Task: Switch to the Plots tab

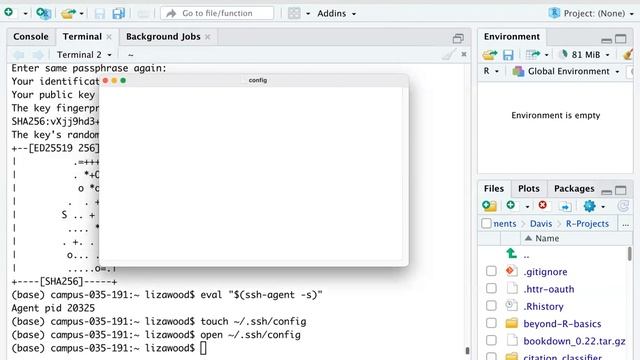Action: (x=529, y=189)
